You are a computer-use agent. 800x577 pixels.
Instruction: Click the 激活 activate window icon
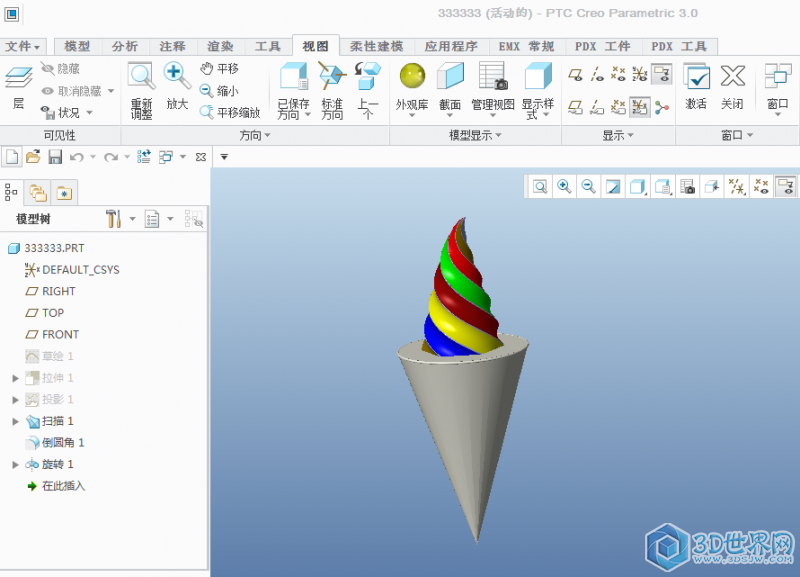(x=696, y=86)
